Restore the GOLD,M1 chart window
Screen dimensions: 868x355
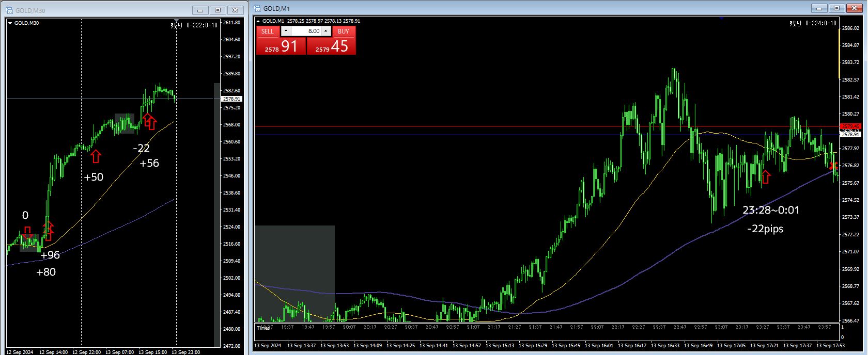836,8
